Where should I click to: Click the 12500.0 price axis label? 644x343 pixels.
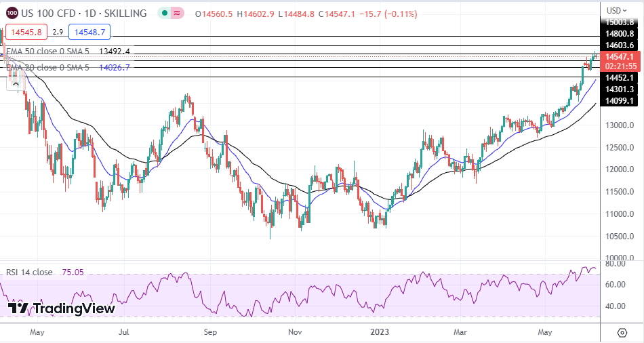620,148
